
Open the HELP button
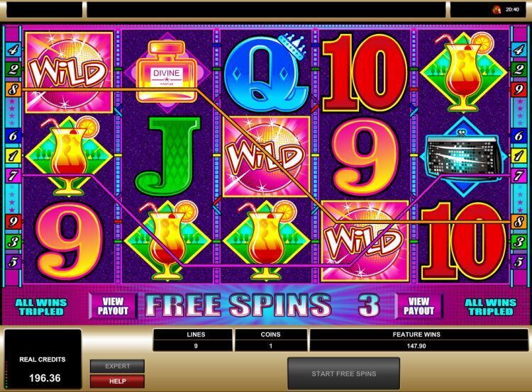click(x=117, y=381)
